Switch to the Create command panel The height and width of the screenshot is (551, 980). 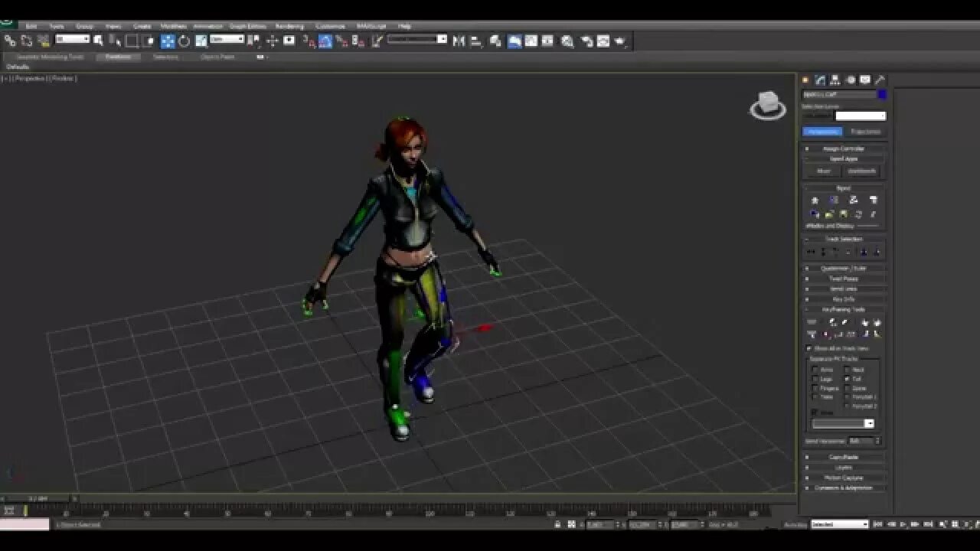coord(805,80)
